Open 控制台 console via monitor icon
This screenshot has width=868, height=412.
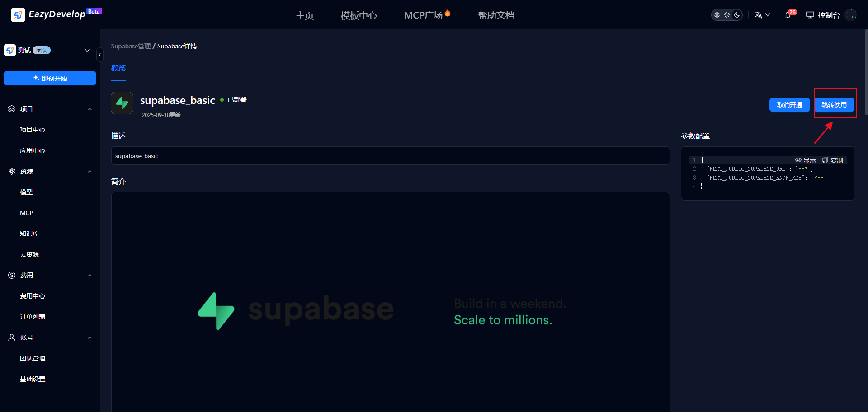[x=810, y=15]
